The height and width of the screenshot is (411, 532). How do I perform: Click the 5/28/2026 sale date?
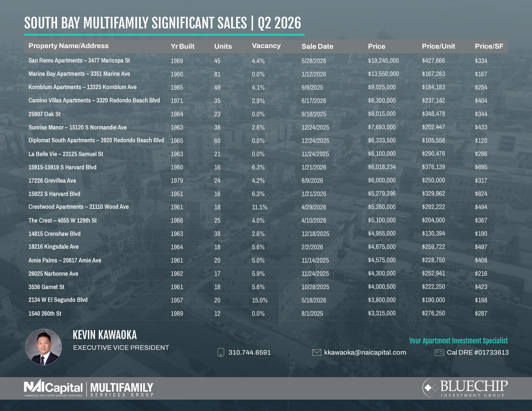coord(314,61)
